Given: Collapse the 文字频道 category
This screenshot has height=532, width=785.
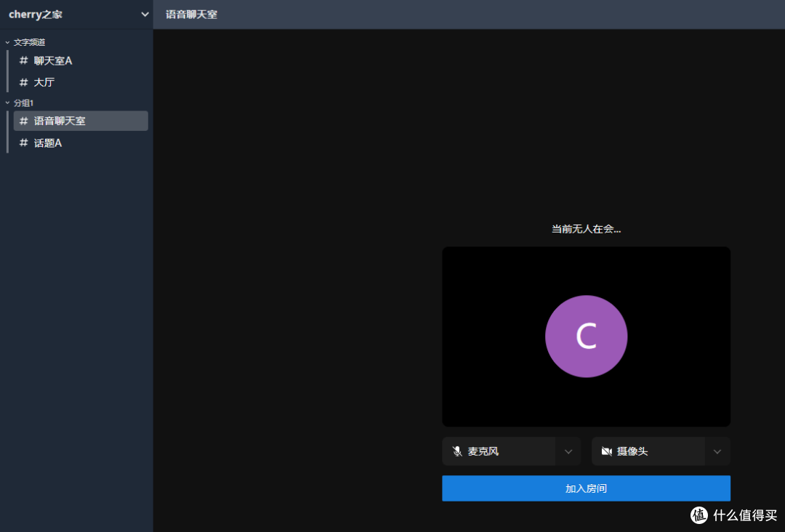Looking at the screenshot, I should pos(7,42).
